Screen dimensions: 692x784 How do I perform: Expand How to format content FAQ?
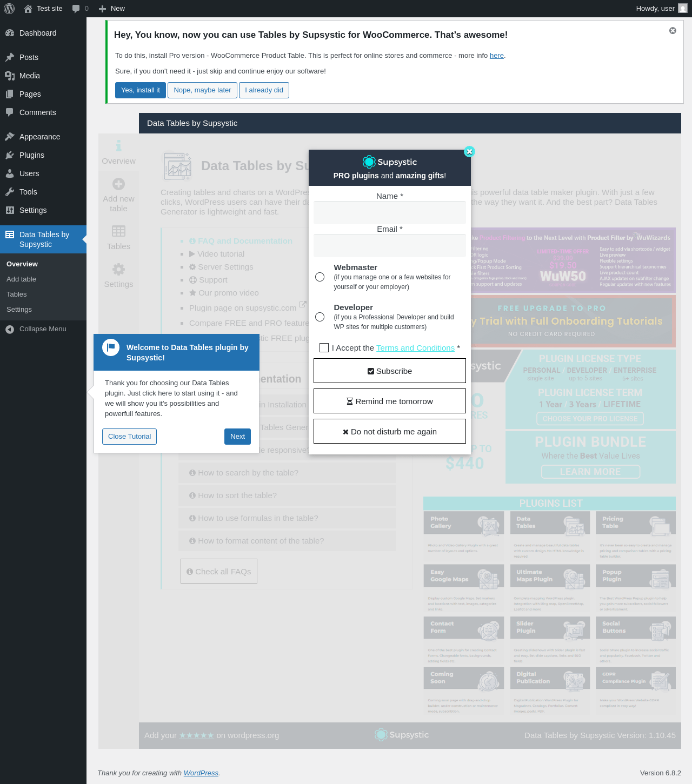(x=287, y=541)
